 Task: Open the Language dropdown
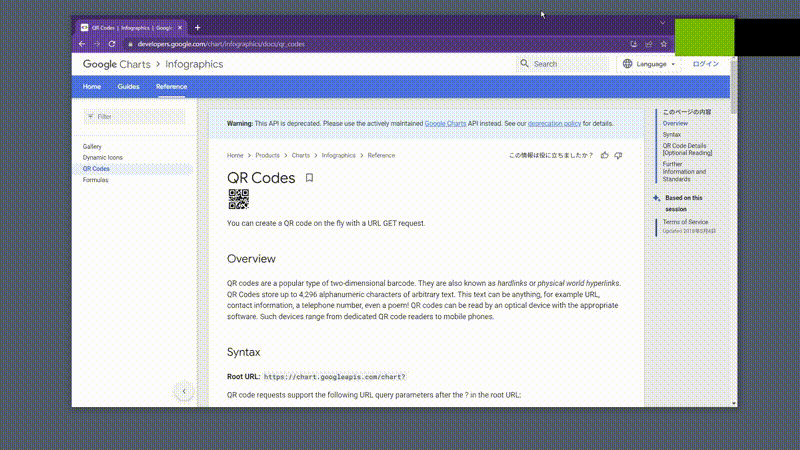pyautogui.click(x=648, y=64)
